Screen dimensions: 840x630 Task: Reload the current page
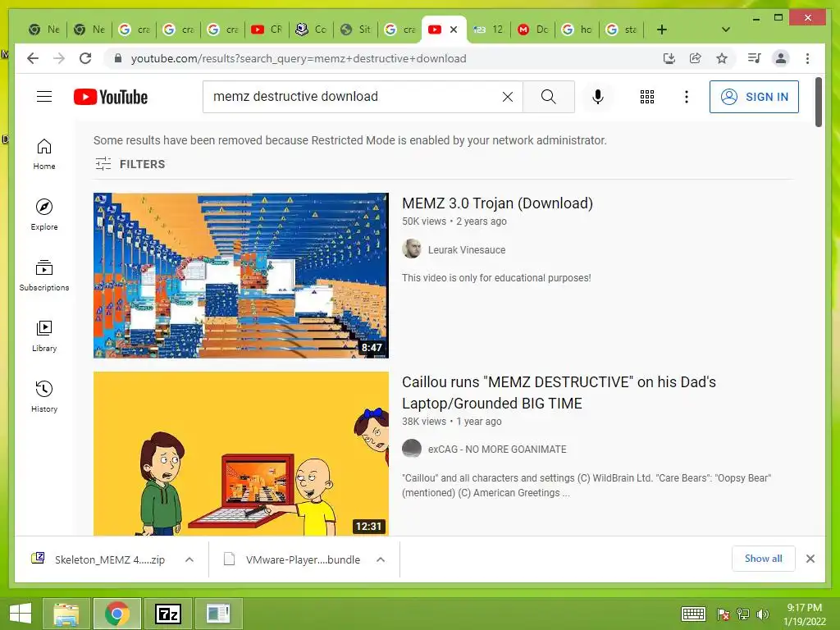[85, 58]
